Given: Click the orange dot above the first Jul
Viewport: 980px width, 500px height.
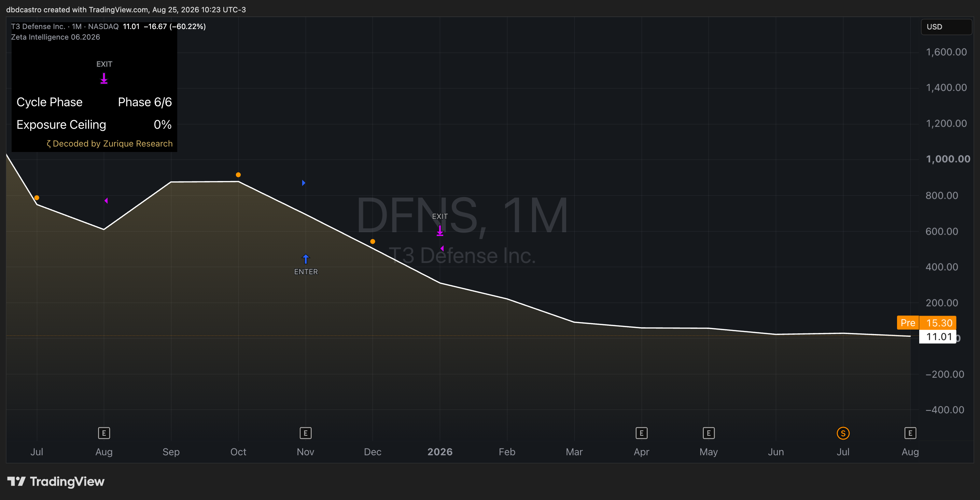Looking at the screenshot, I should tap(37, 197).
